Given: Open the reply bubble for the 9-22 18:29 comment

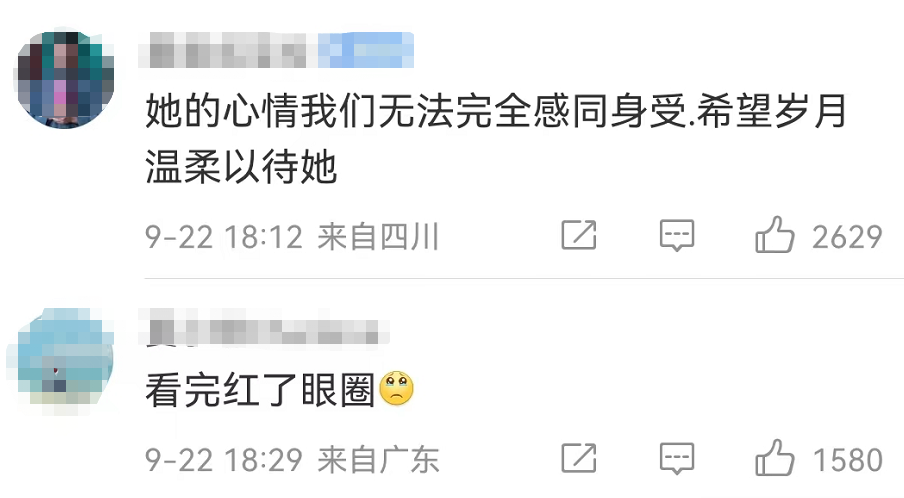Looking at the screenshot, I should tap(677, 459).
